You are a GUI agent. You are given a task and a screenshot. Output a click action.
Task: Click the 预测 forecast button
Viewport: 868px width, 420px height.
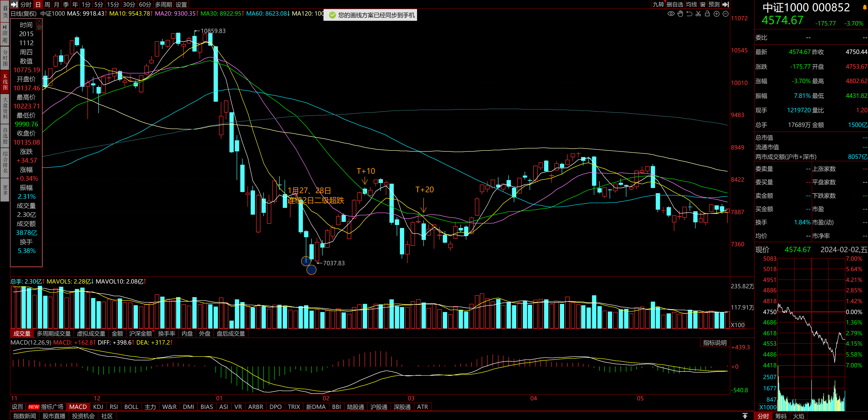tap(714, 4)
